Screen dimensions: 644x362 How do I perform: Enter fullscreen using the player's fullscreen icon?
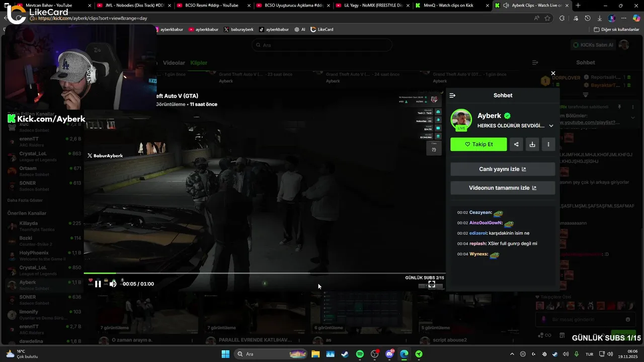click(x=432, y=284)
